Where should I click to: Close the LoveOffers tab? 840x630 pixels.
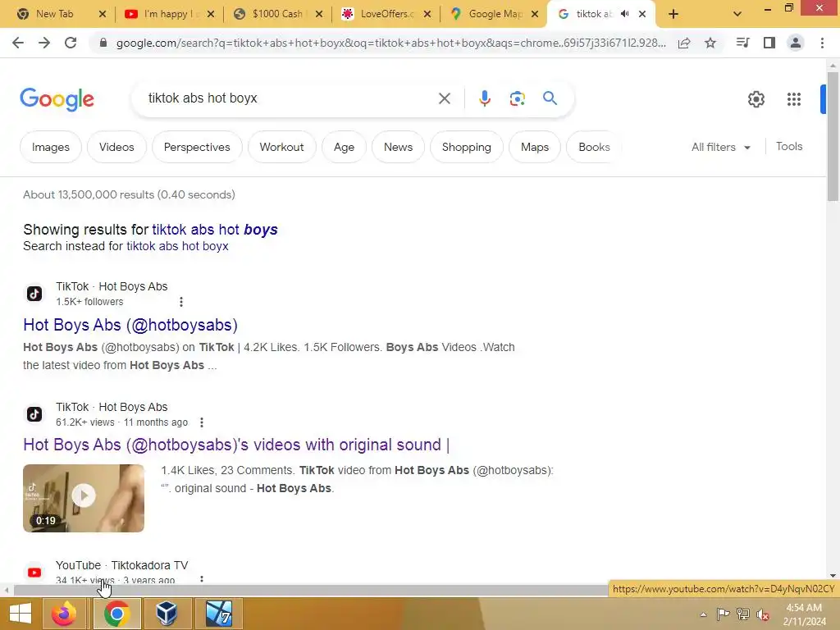(x=427, y=15)
